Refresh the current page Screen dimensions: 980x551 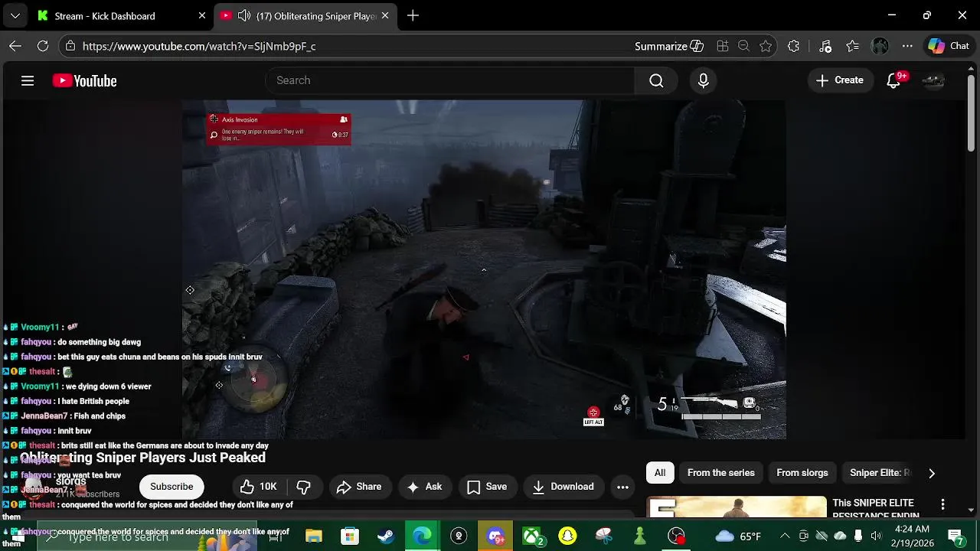[x=43, y=46]
